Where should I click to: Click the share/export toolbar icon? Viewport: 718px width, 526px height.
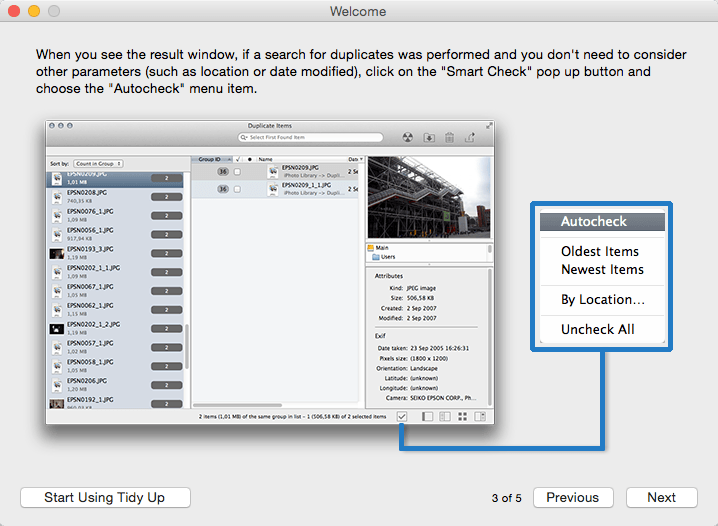(471, 138)
